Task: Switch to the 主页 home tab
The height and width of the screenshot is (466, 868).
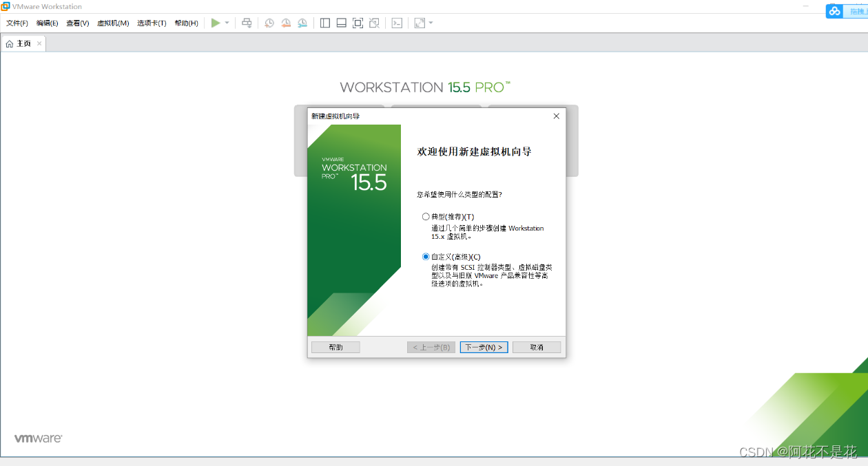Action: coord(23,43)
